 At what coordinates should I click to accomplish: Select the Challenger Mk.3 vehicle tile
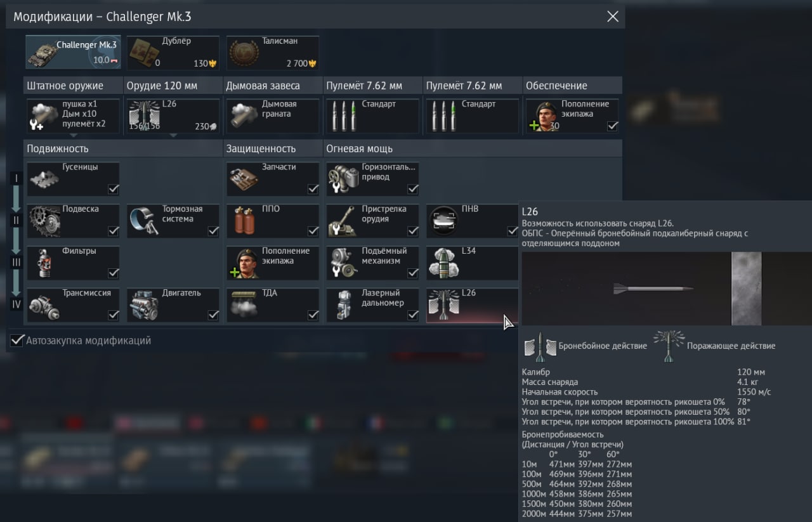coord(72,53)
